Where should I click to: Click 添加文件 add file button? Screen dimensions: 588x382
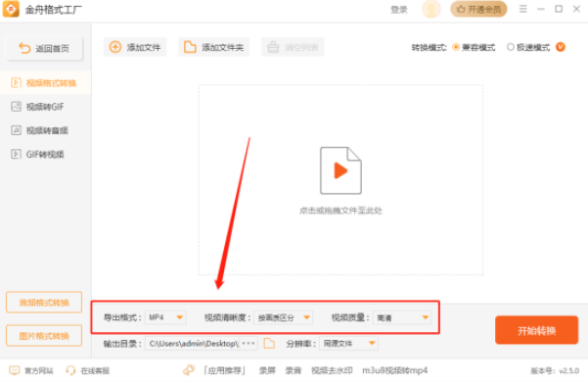tap(135, 47)
